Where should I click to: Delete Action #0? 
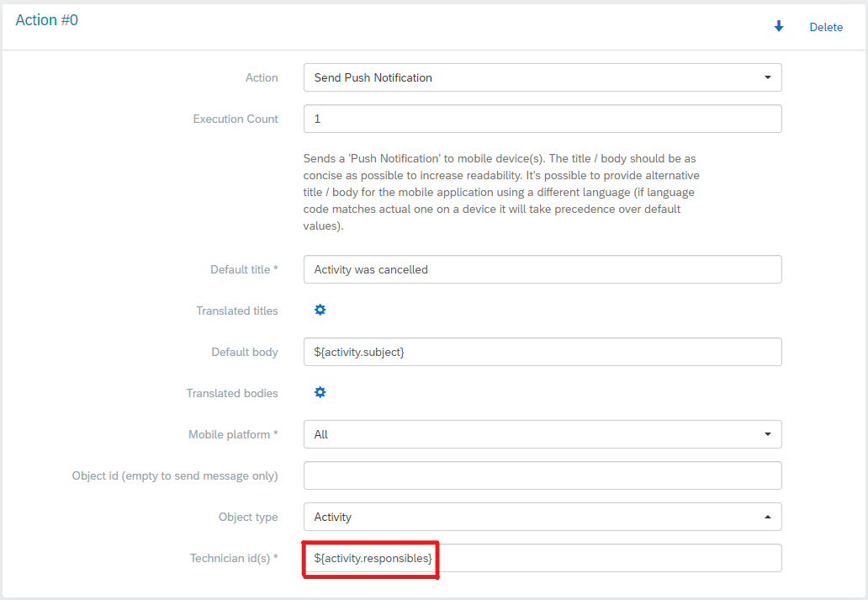click(825, 27)
